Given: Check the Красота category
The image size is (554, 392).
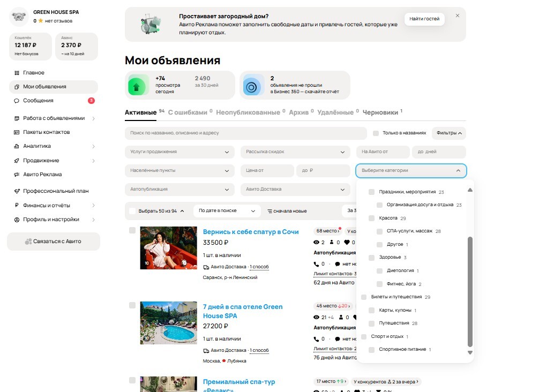Looking at the screenshot, I should click(371, 218).
